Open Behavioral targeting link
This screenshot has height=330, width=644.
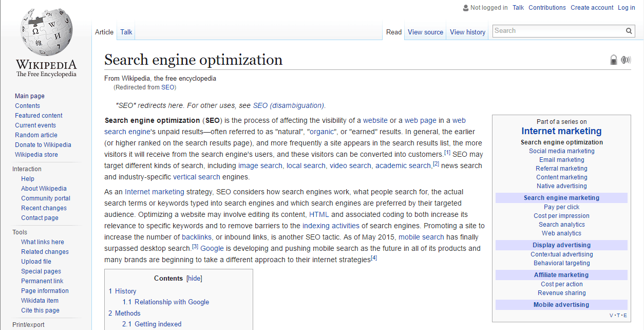[x=562, y=263]
